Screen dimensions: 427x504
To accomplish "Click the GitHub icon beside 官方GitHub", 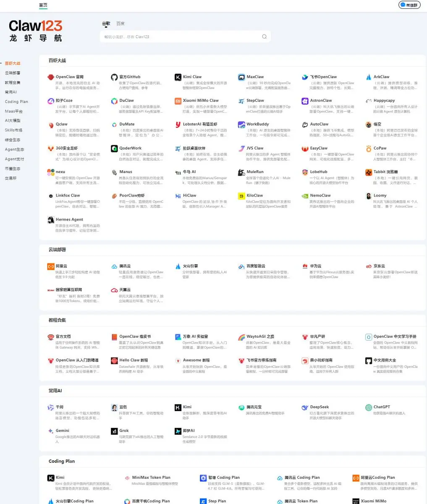I will pos(114,77).
